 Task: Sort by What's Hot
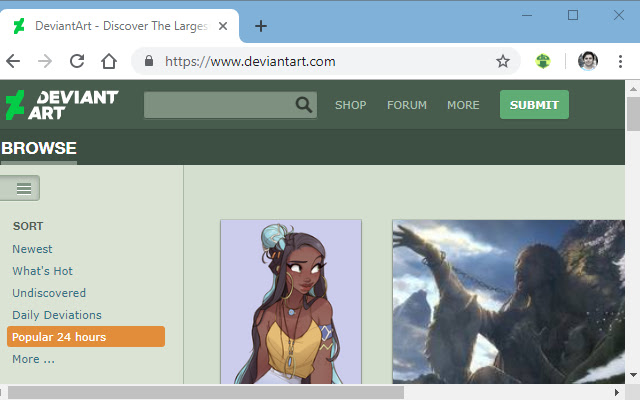point(42,271)
